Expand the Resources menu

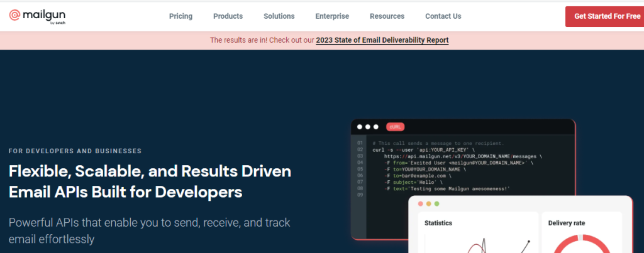coord(387,16)
